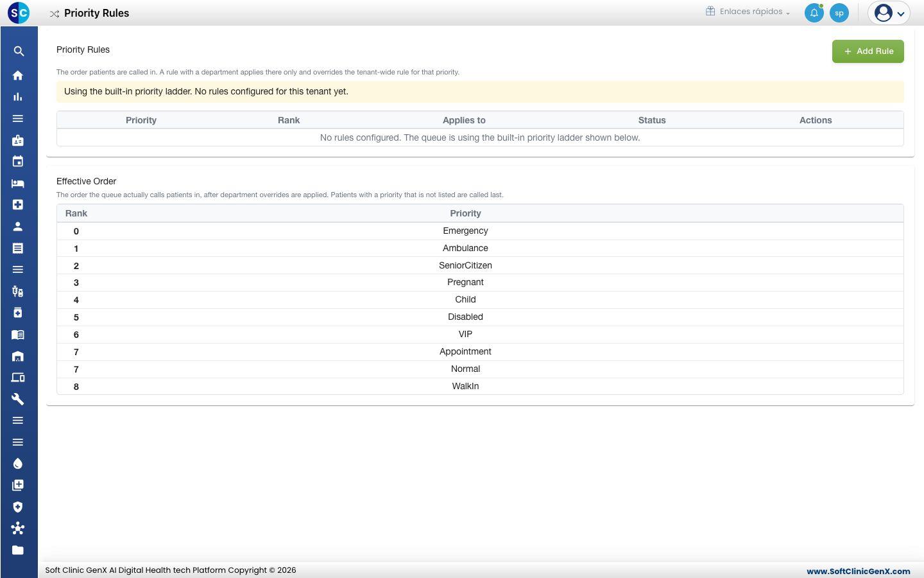Click the Status column header
The width and height of the screenshot is (924, 578).
point(652,120)
